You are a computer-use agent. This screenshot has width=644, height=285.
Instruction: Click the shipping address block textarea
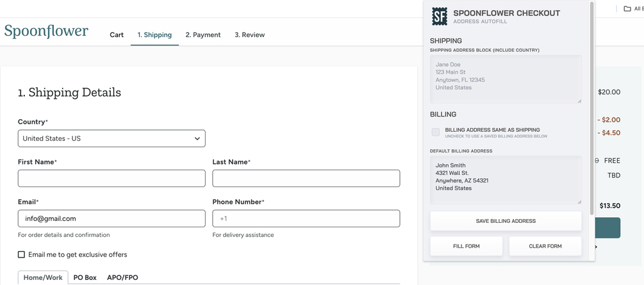click(x=506, y=79)
